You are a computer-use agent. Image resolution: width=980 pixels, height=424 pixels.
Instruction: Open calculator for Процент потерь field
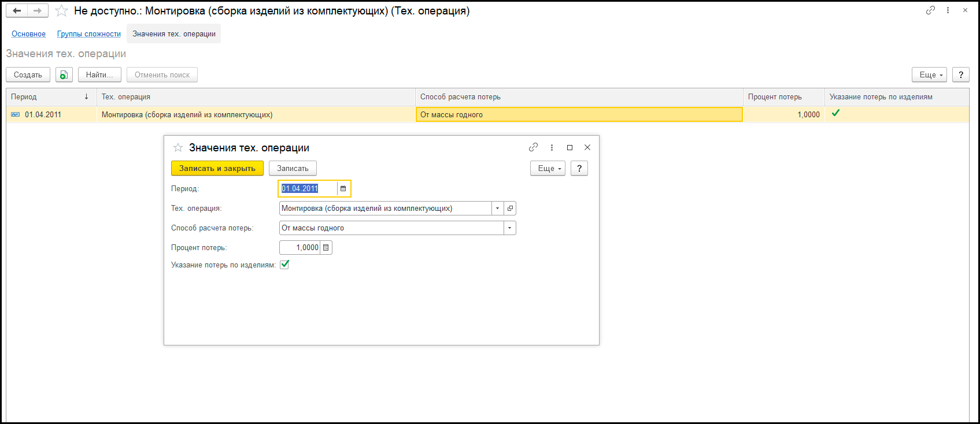(x=326, y=248)
